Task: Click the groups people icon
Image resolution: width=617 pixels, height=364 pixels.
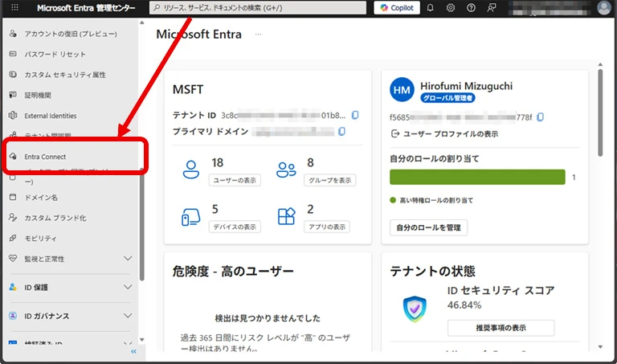Action: [x=286, y=170]
